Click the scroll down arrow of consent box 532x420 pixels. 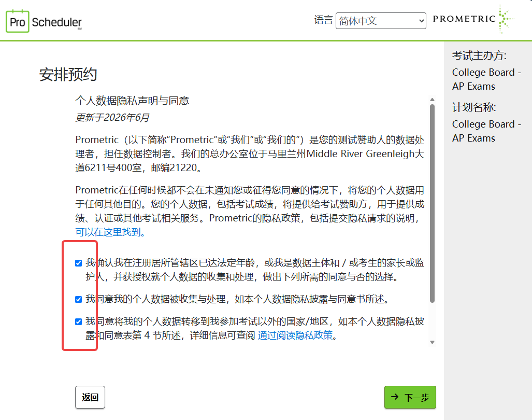pos(432,342)
